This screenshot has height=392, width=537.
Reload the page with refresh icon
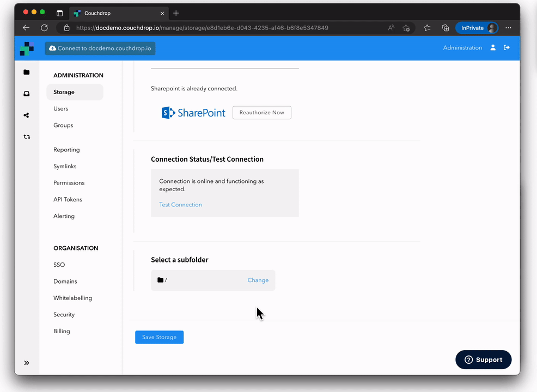pos(44,28)
